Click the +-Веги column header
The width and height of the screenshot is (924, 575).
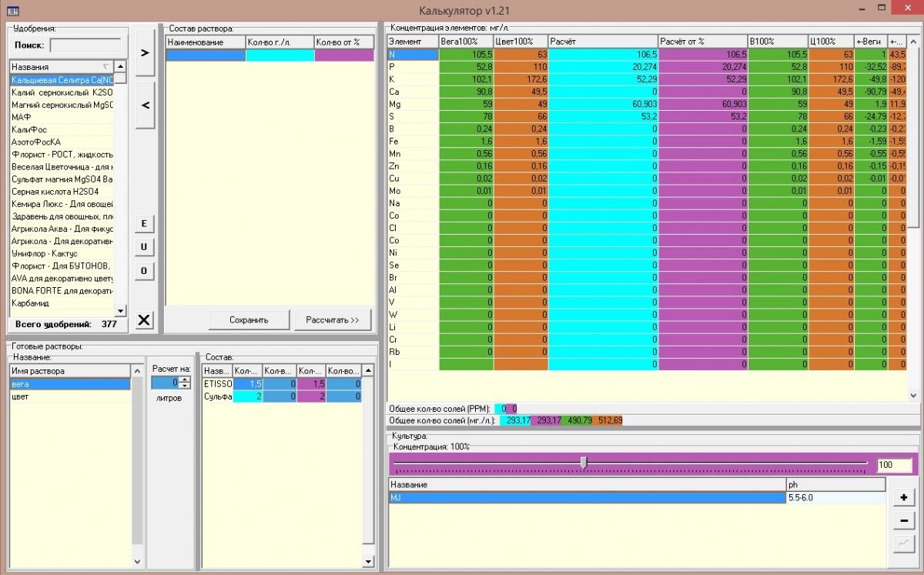pos(871,41)
